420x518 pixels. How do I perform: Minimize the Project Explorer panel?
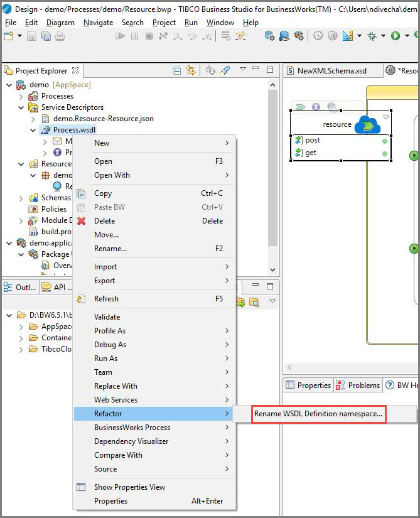coord(256,68)
